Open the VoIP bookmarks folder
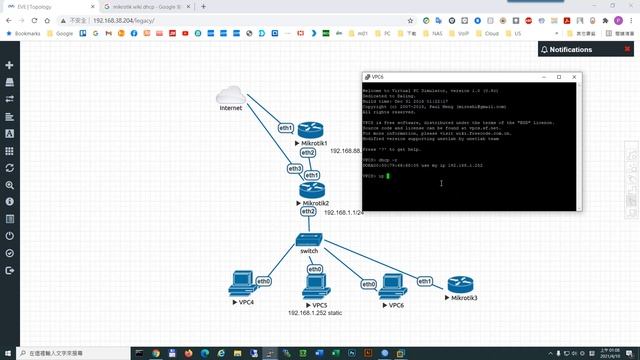640x360 pixels. click(459, 33)
